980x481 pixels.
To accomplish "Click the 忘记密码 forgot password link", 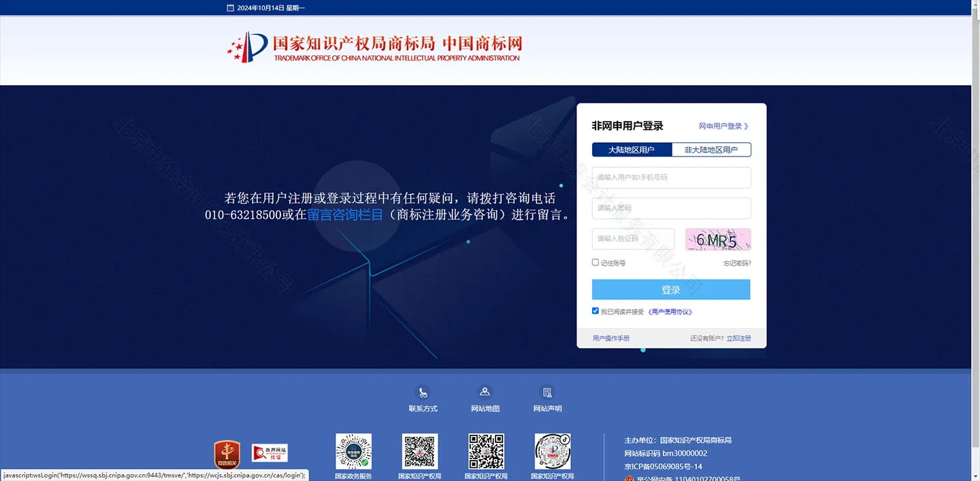I will point(736,263).
